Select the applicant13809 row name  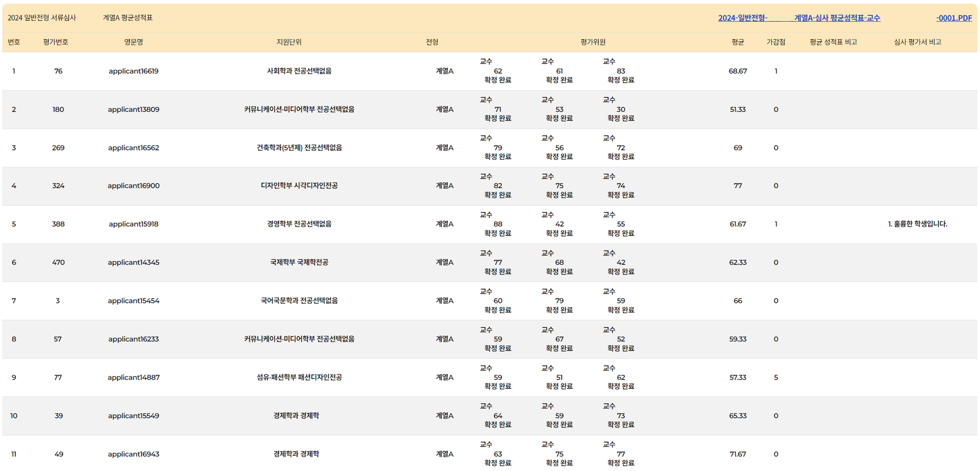click(134, 110)
